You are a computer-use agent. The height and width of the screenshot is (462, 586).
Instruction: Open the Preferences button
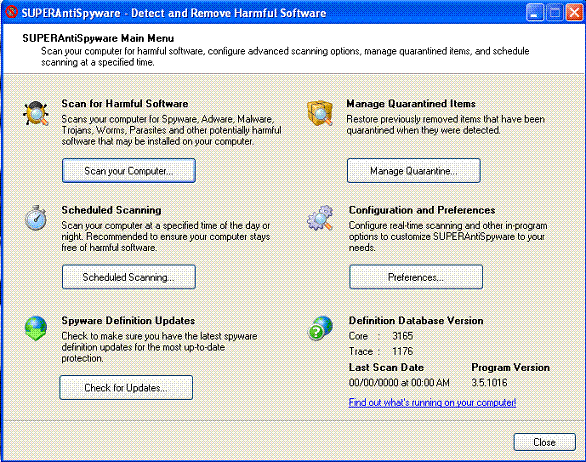click(416, 277)
